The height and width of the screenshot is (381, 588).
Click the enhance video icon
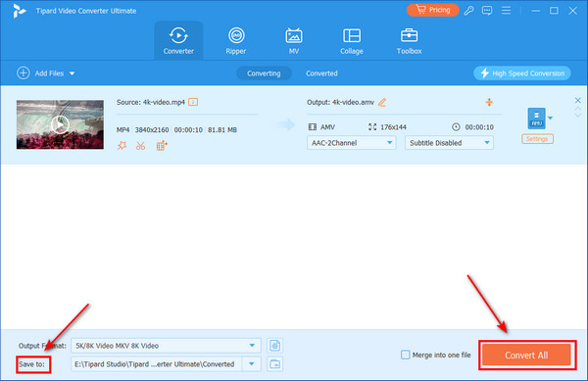point(162,145)
